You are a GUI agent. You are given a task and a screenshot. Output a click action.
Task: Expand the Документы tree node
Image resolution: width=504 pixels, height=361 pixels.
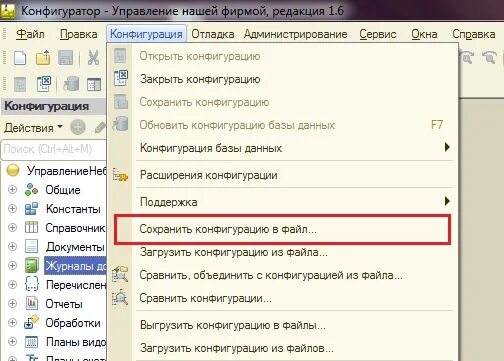(12, 247)
